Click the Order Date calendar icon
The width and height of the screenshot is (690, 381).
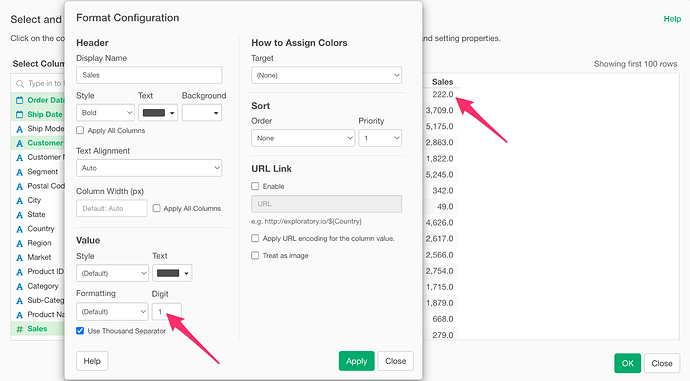pos(19,100)
